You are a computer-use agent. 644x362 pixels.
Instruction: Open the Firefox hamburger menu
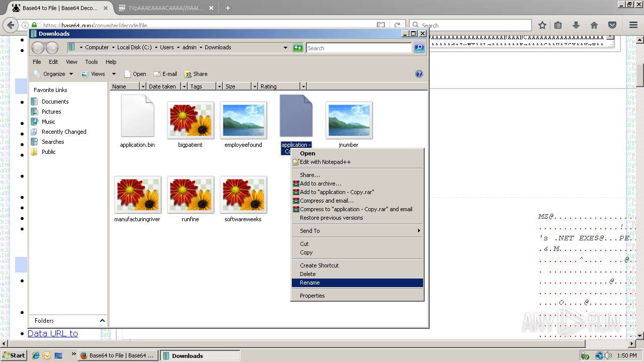pos(633,25)
